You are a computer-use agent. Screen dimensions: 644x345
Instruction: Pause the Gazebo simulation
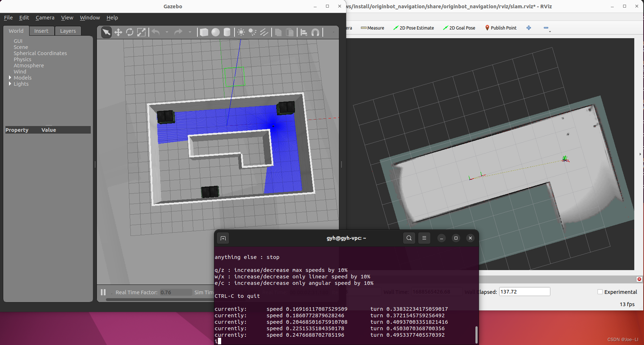click(x=103, y=292)
